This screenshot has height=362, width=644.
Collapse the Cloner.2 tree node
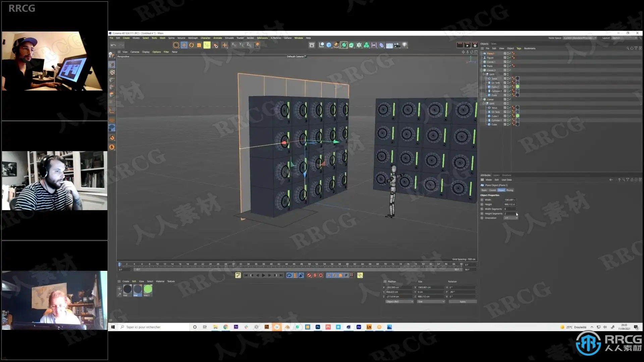click(x=482, y=70)
